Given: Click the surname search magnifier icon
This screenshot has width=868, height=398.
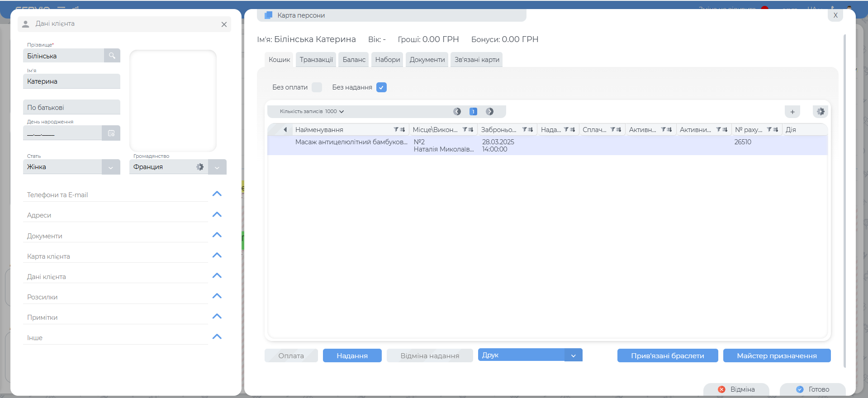Looking at the screenshot, I should pyautogui.click(x=112, y=56).
